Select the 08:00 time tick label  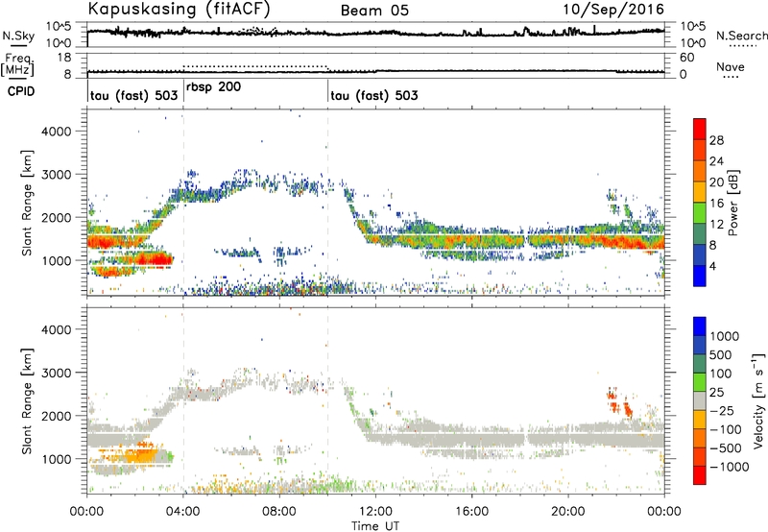click(279, 512)
